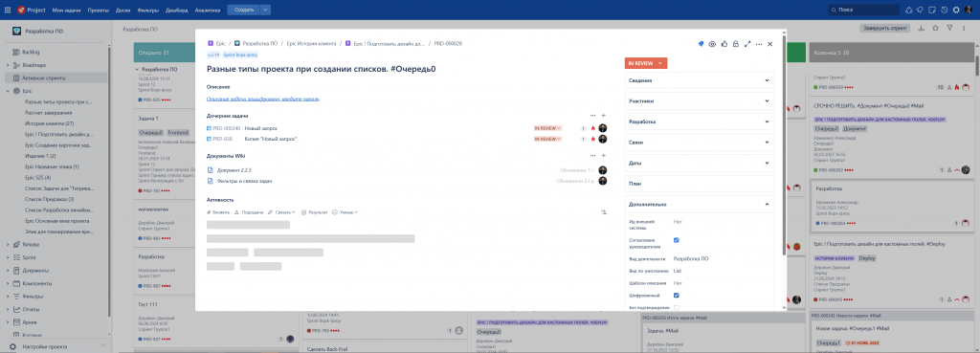Collapse the Дополнительно section
Screen dimensions: 980x353
tap(699, 204)
